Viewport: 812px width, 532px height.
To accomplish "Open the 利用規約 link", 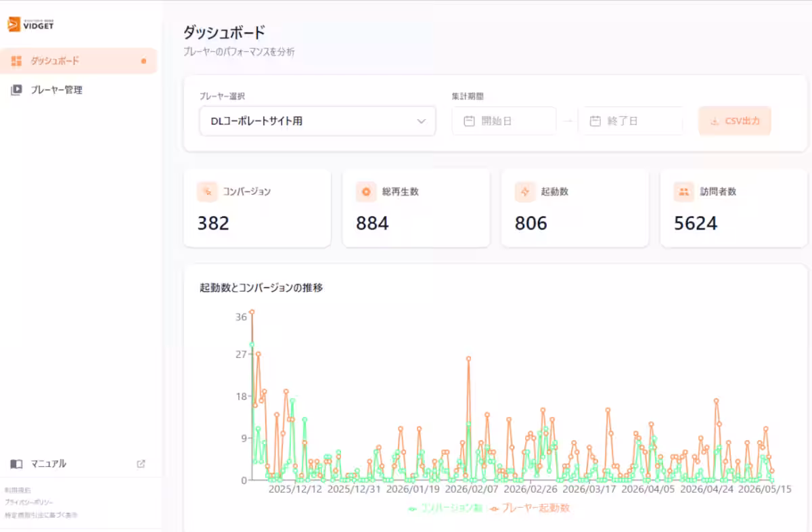I will [x=18, y=489].
